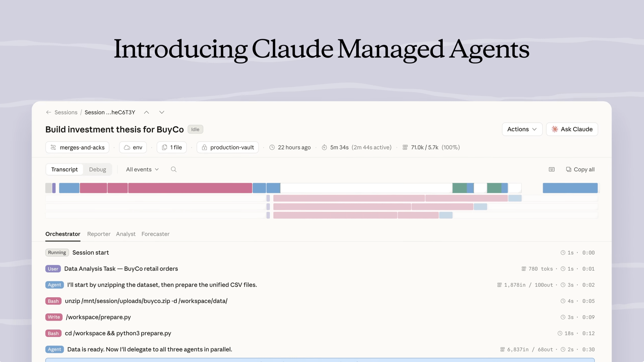Open the 'Data Analysis Task — BuyCo retail orders' row

320,269
